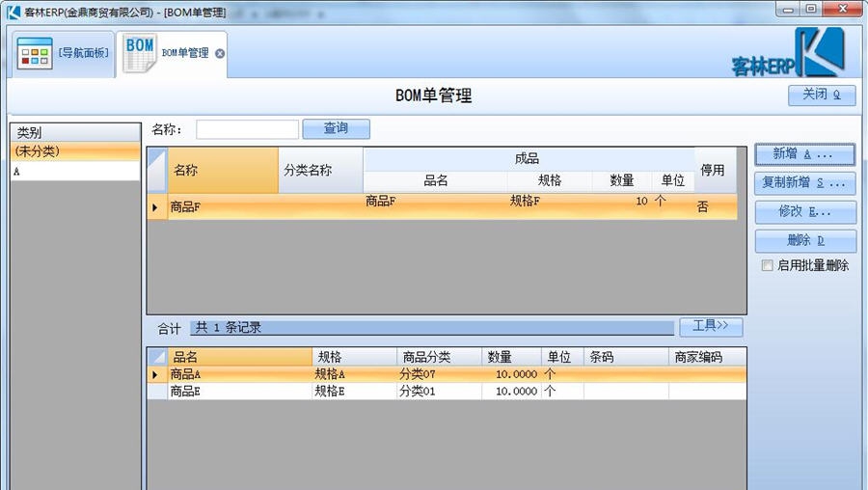The width and height of the screenshot is (868, 490).
Task: Click the 类别 column header
Action: coord(75,132)
